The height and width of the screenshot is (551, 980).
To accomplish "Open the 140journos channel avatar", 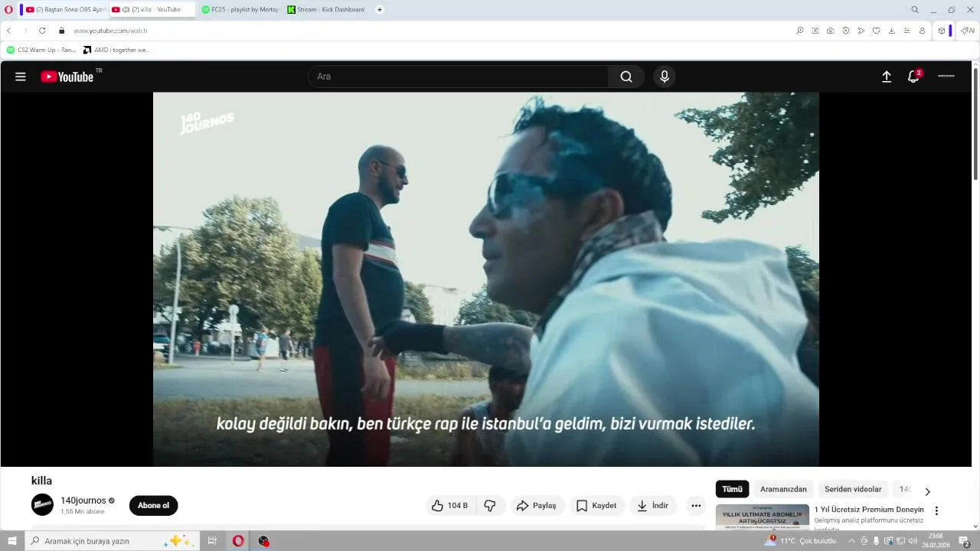I will (42, 505).
